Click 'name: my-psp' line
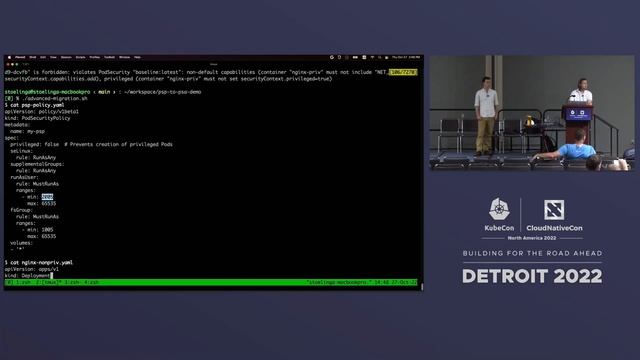Viewport: 640px width, 360px height. click(x=27, y=131)
